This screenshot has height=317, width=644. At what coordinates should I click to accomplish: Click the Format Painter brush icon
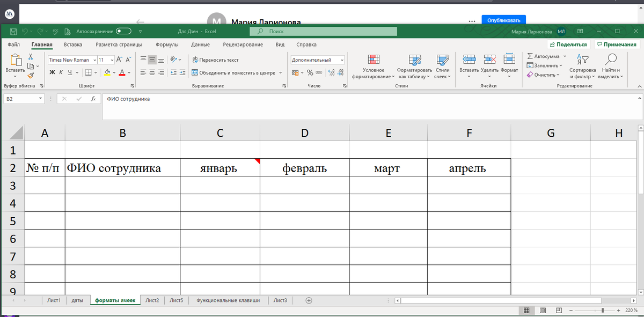click(x=31, y=76)
